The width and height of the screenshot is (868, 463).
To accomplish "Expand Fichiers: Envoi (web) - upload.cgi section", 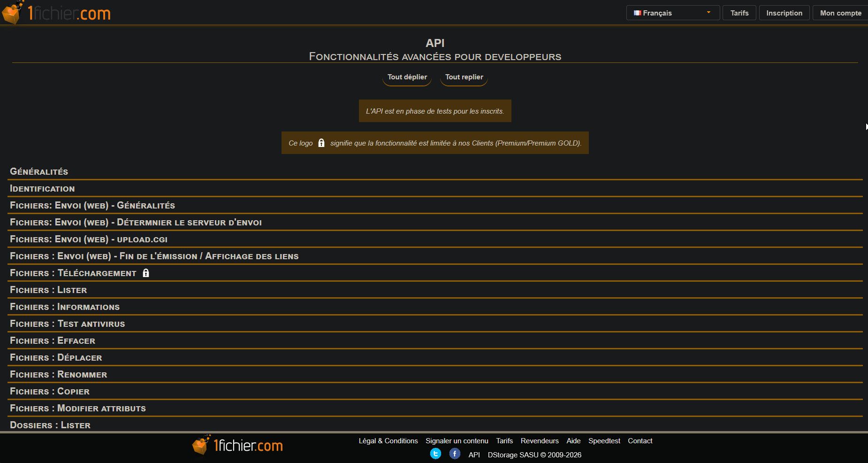I will (x=89, y=239).
